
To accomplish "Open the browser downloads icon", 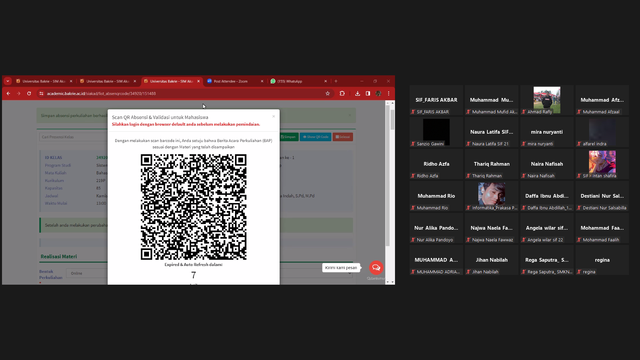I will tap(358, 93).
